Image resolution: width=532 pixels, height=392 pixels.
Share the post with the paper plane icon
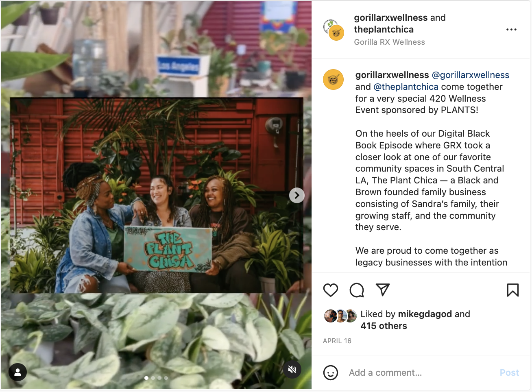coord(383,290)
